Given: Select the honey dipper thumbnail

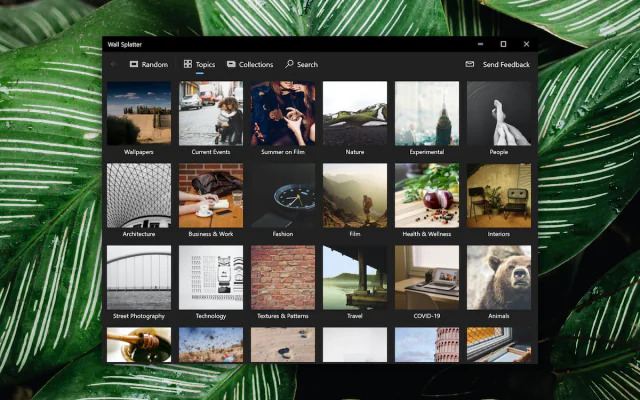Looking at the screenshot, I should (x=139, y=345).
